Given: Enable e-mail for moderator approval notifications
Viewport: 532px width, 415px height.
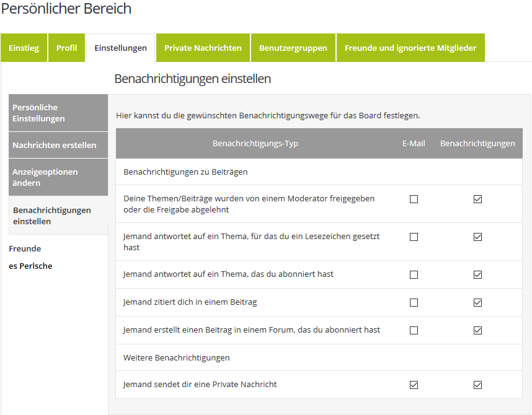Looking at the screenshot, I should tap(414, 199).
